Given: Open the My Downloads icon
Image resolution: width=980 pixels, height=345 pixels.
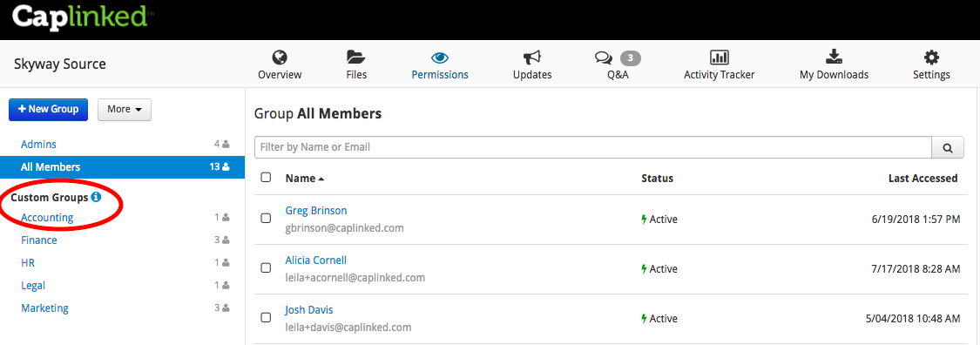Looking at the screenshot, I should click(x=834, y=58).
